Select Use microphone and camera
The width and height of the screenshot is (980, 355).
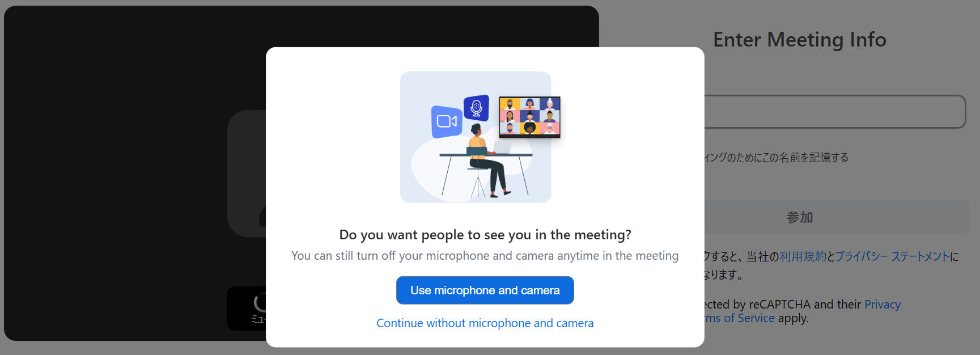(x=485, y=290)
